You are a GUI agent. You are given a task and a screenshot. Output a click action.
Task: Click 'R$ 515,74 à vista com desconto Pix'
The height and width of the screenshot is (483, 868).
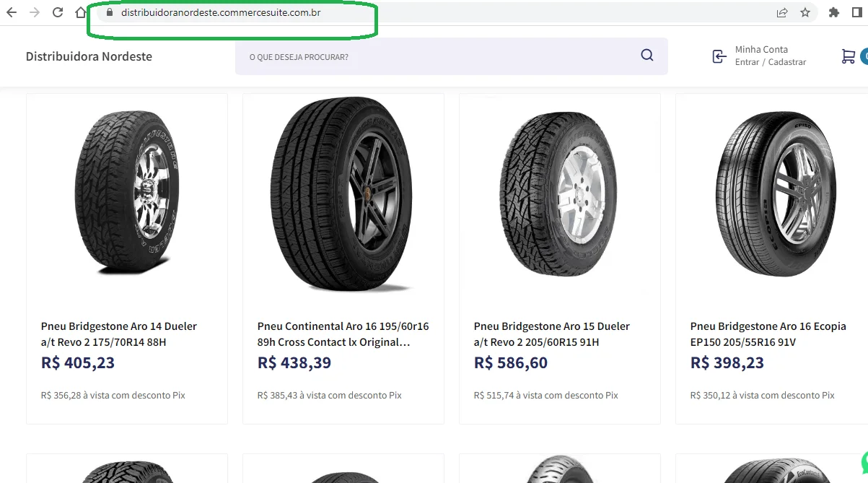click(546, 395)
